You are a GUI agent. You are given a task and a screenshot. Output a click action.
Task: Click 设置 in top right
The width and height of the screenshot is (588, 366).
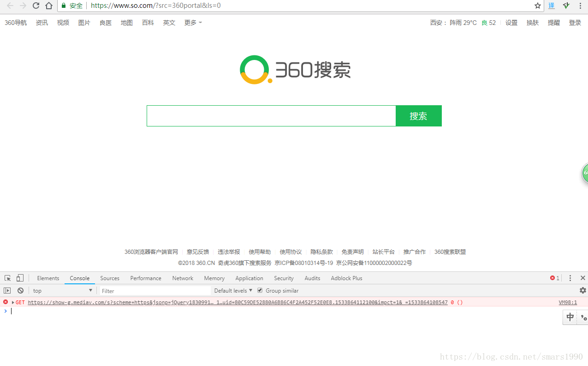511,23
